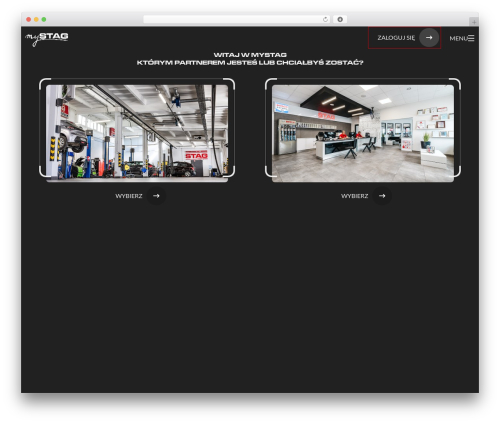Close the browser window with red button

coord(29,19)
